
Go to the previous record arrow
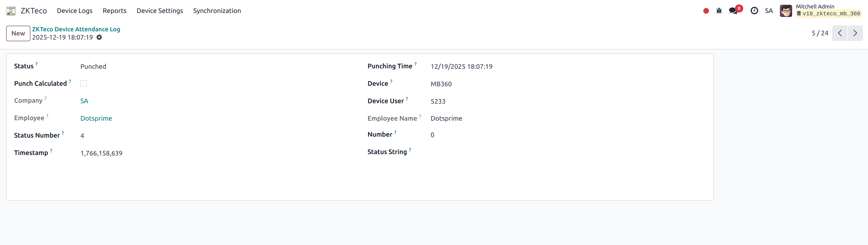(x=840, y=33)
